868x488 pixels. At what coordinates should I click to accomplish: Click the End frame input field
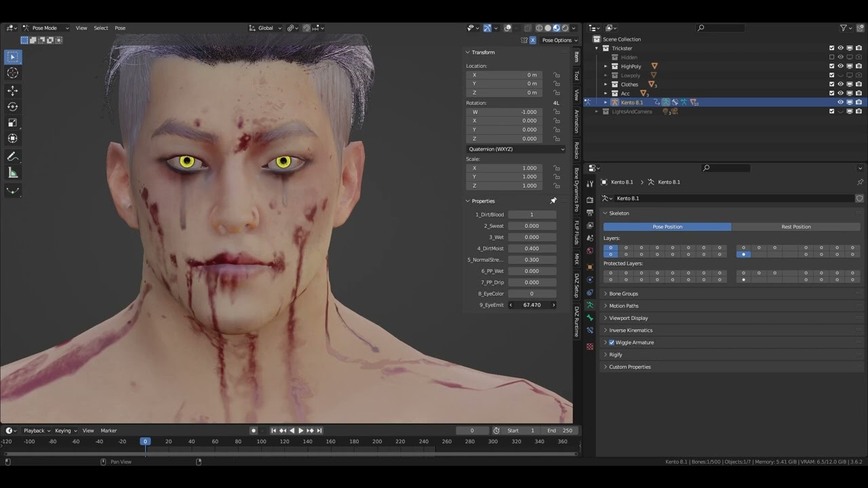point(561,430)
